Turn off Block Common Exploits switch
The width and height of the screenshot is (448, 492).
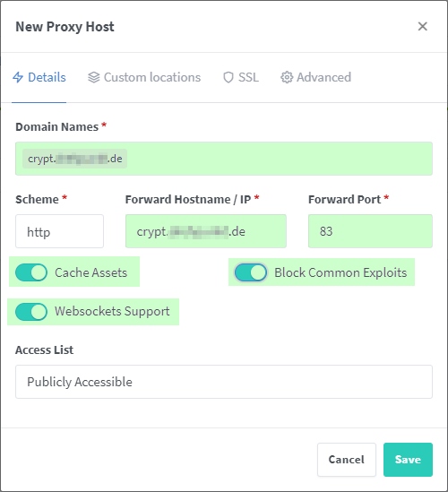coord(251,272)
